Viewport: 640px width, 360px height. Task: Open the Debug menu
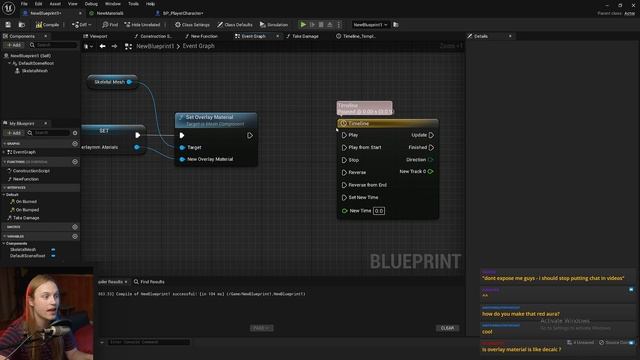coord(91,4)
